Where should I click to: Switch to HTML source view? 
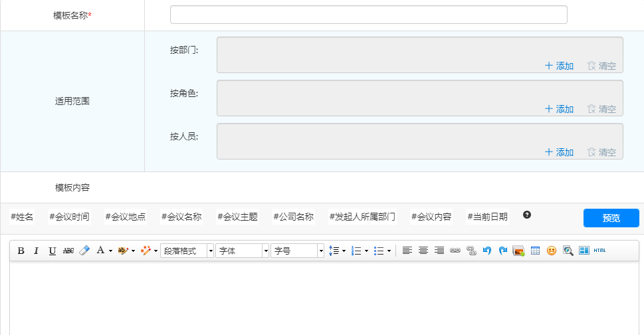599,251
